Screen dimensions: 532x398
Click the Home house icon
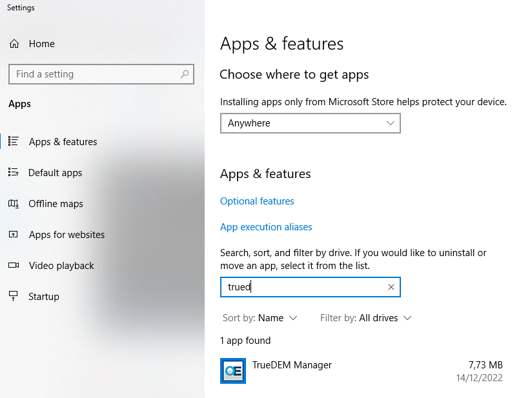(x=14, y=44)
